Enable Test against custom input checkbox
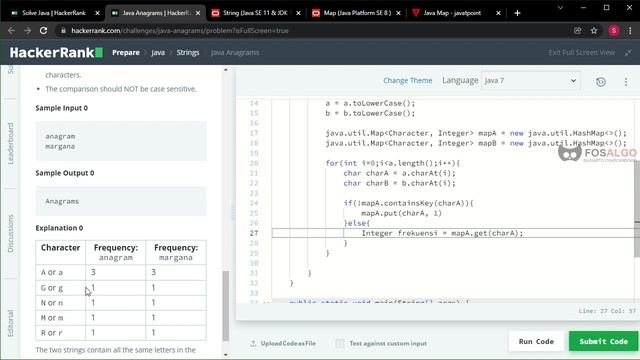 [x=340, y=343]
